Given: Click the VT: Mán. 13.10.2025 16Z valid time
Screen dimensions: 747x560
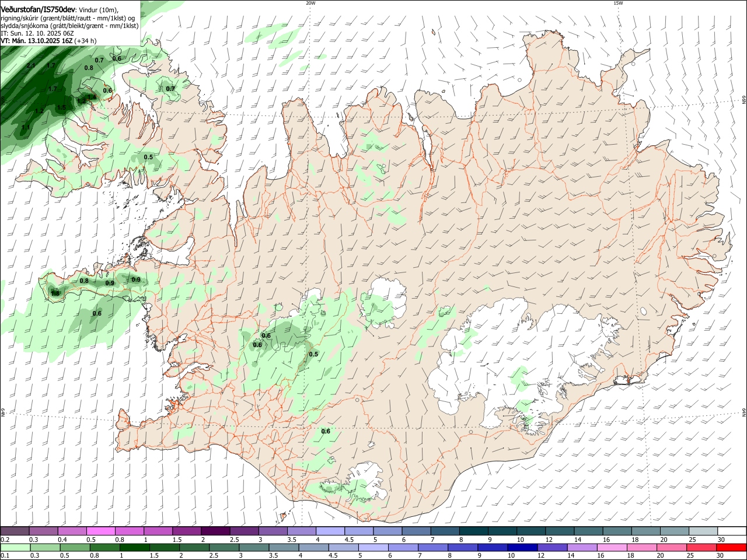Looking at the screenshot, I should click(x=37, y=41).
